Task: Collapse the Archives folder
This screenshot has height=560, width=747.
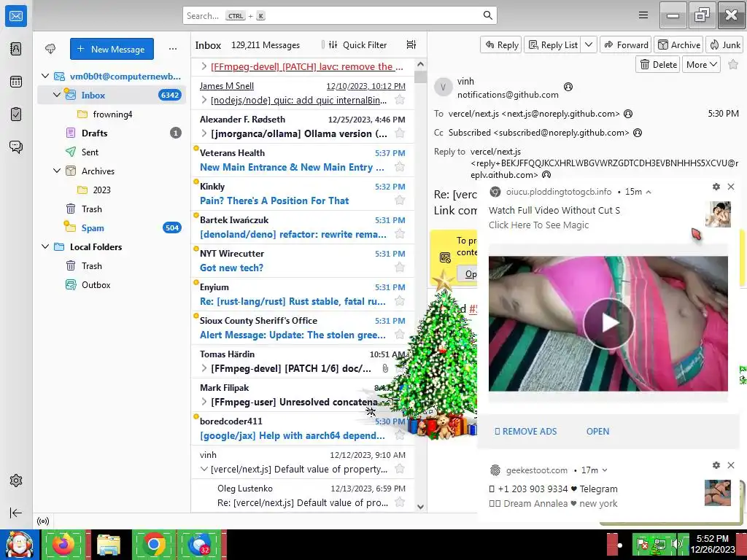Action: pos(57,171)
